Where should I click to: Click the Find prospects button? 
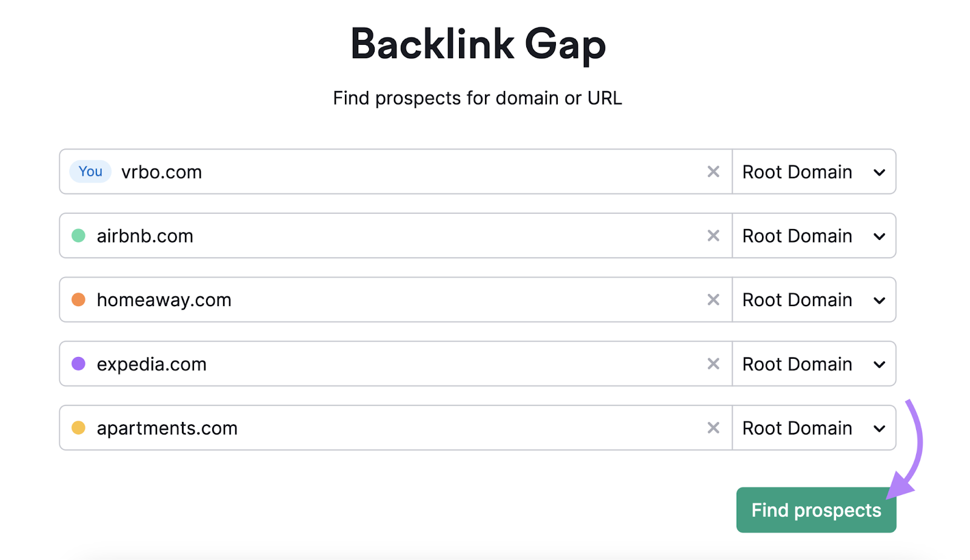coord(815,510)
